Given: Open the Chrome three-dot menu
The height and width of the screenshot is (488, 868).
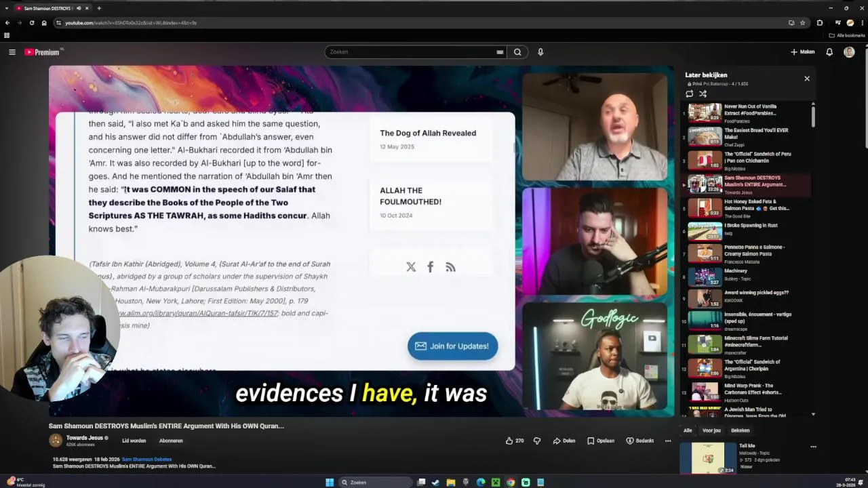Looking at the screenshot, I should pyautogui.click(x=862, y=23).
